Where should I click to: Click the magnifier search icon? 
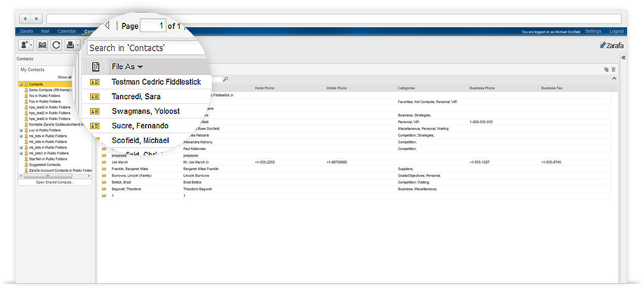(225, 79)
